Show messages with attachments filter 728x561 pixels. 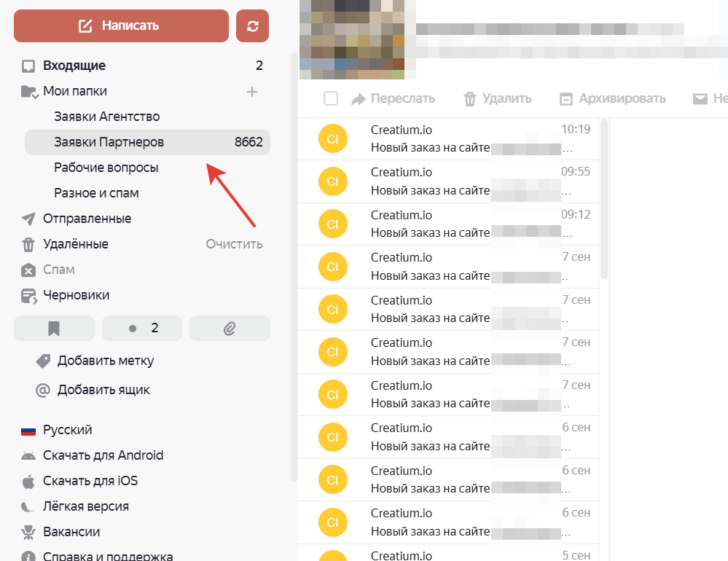[x=230, y=329]
